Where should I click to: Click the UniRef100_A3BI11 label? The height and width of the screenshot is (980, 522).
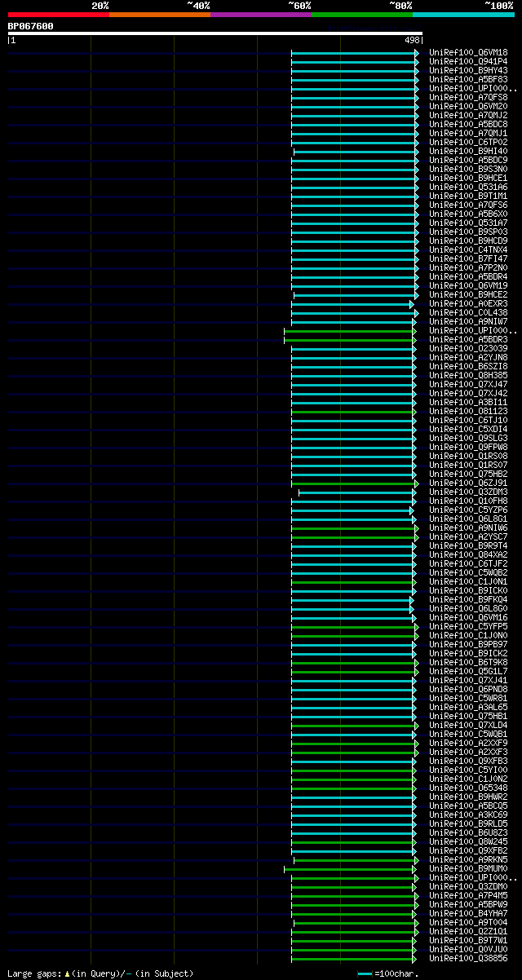(468, 402)
